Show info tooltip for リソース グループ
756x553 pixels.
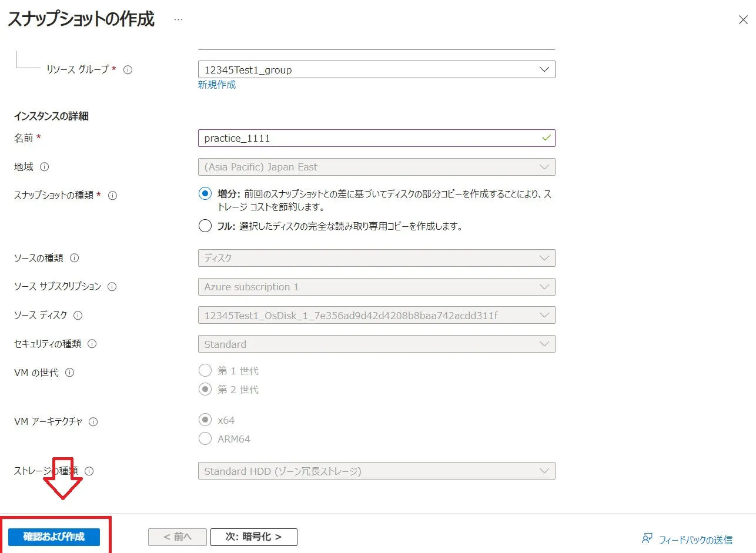(x=128, y=69)
